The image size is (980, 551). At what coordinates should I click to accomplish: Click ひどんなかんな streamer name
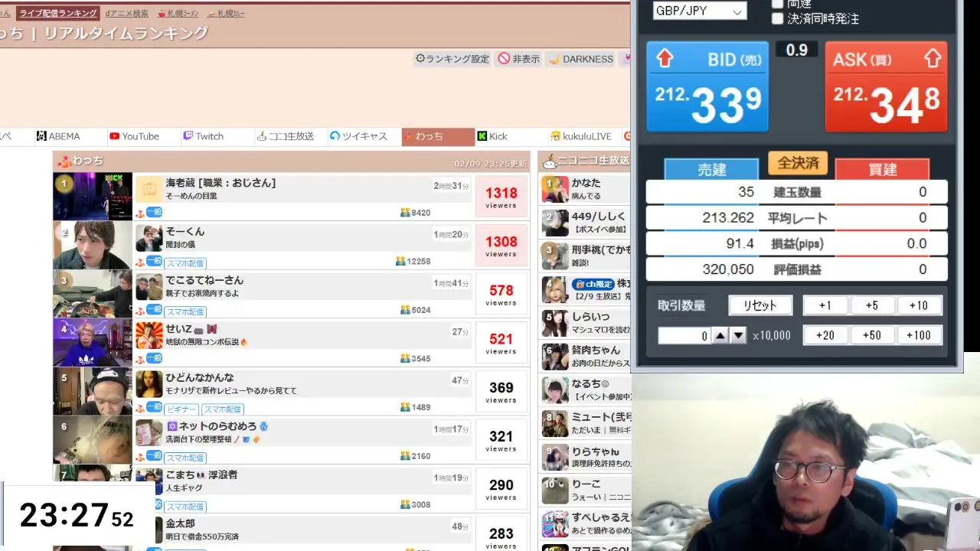coord(200,377)
